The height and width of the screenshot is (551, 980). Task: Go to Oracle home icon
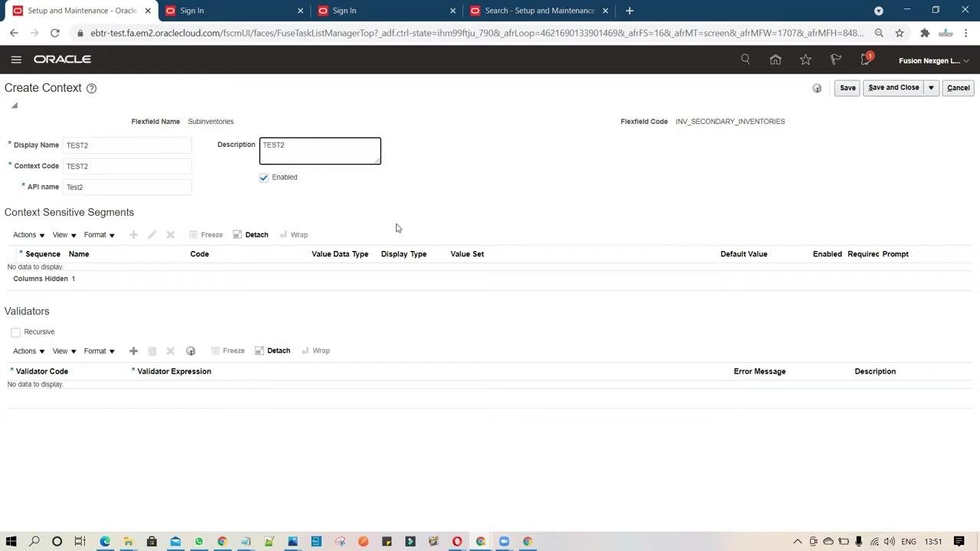776,60
